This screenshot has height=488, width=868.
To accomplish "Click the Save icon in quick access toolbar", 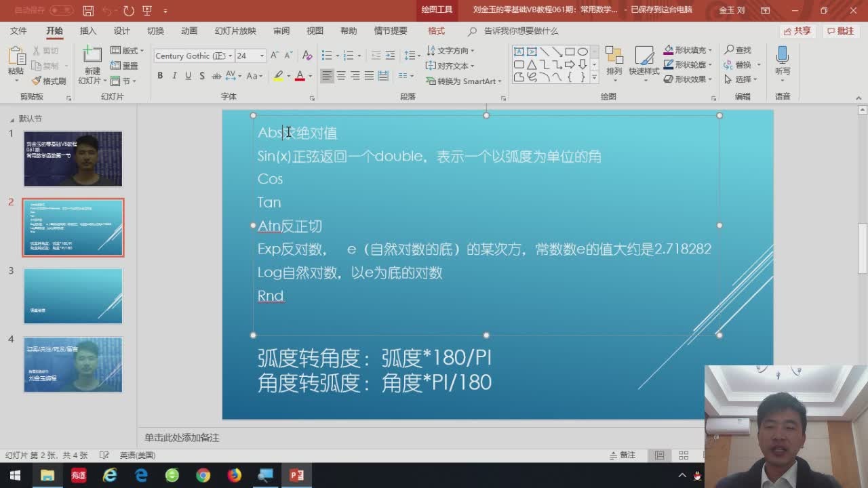I will [x=88, y=11].
